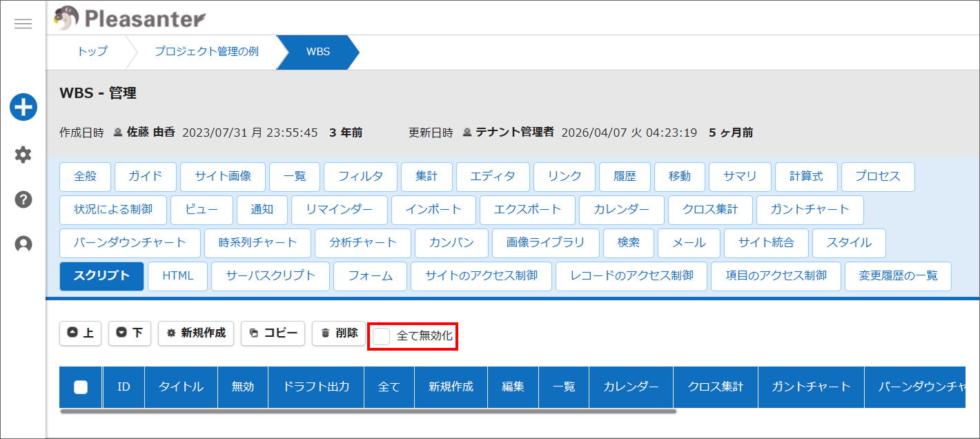This screenshot has height=439, width=980.
Task: Open the エクスポート tab
Action: pyautogui.click(x=527, y=209)
